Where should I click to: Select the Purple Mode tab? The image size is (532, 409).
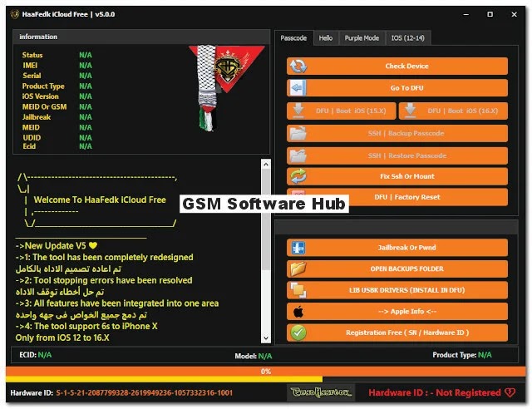[x=362, y=38]
